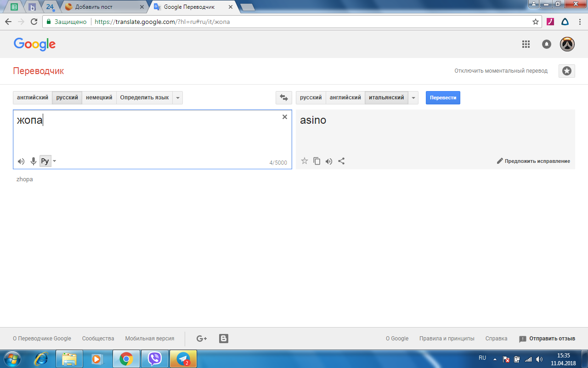Select Определить язык option
Image resolution: width=588 pixels, height=368 pixels.
click(x=144, y=98)
